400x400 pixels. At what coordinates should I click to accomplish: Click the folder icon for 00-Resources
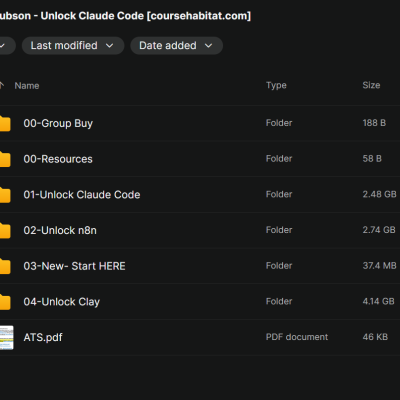(x=5, y=159)
